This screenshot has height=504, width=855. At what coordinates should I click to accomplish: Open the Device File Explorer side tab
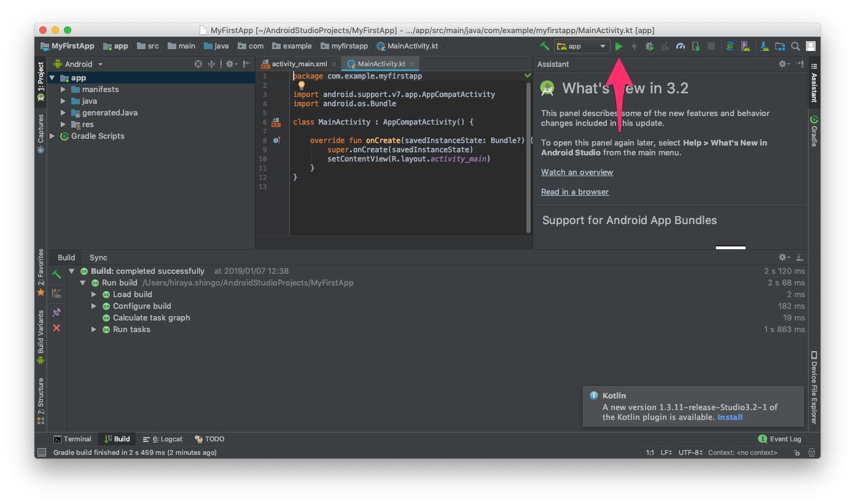pyautogui.click(x=814, y=388)
